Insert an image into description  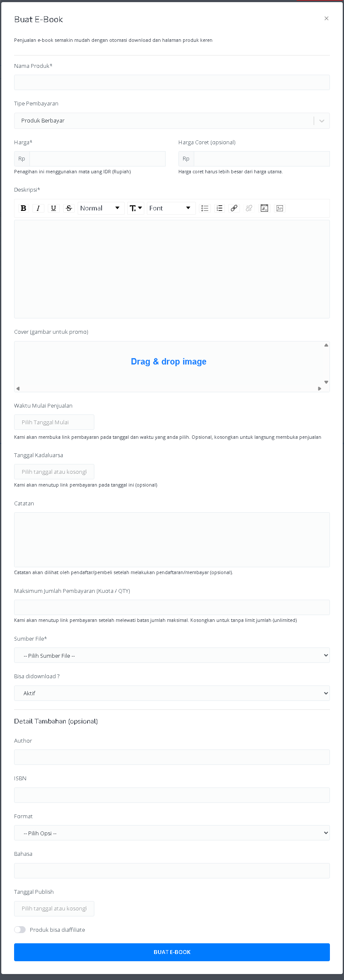(x=280, y=208)
